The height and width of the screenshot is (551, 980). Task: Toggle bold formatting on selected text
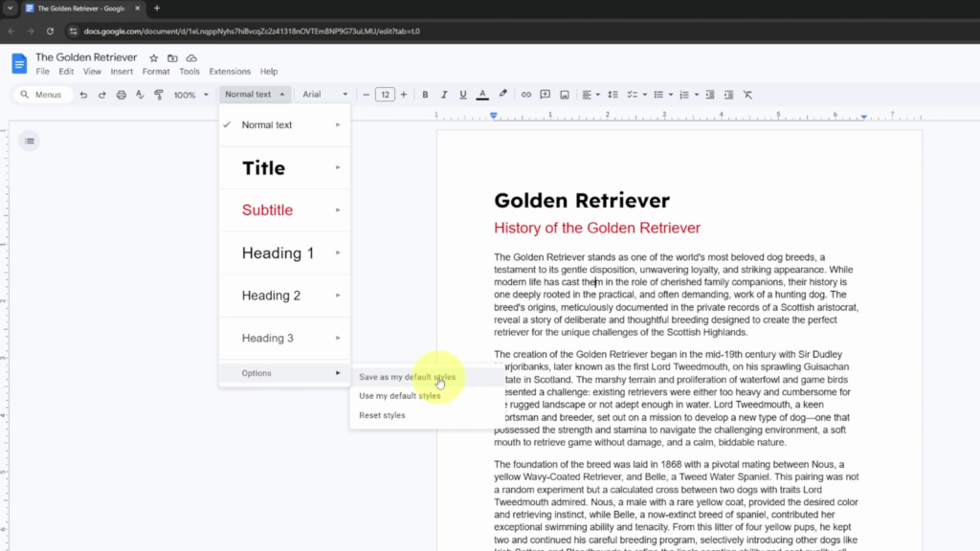tap(425, 94)
